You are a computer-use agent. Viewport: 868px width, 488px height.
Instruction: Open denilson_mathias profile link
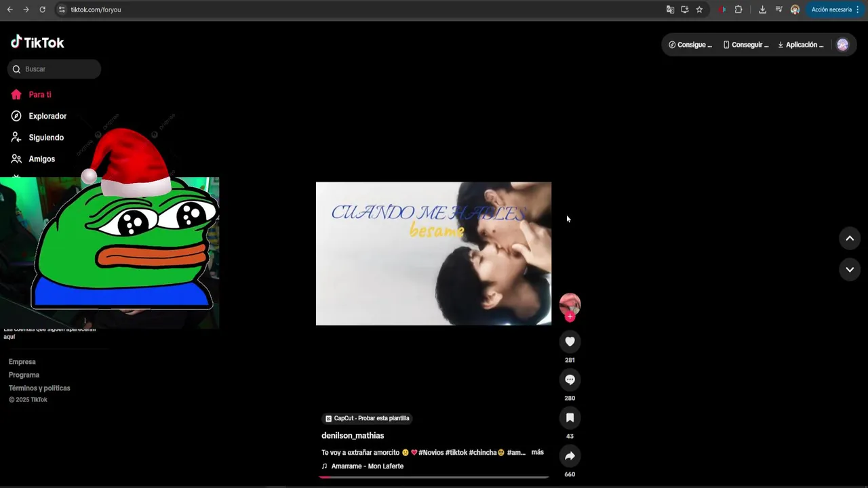(353, 436)
